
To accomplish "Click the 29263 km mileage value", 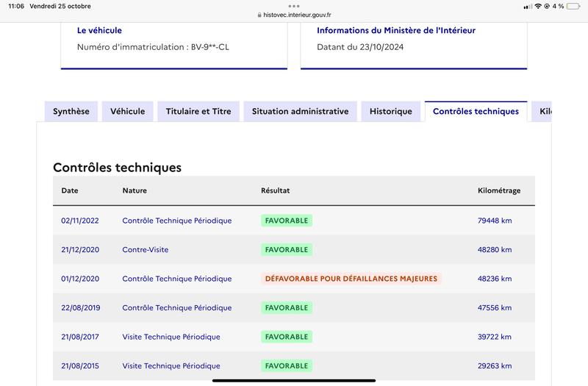I will (x=495, y=365).
